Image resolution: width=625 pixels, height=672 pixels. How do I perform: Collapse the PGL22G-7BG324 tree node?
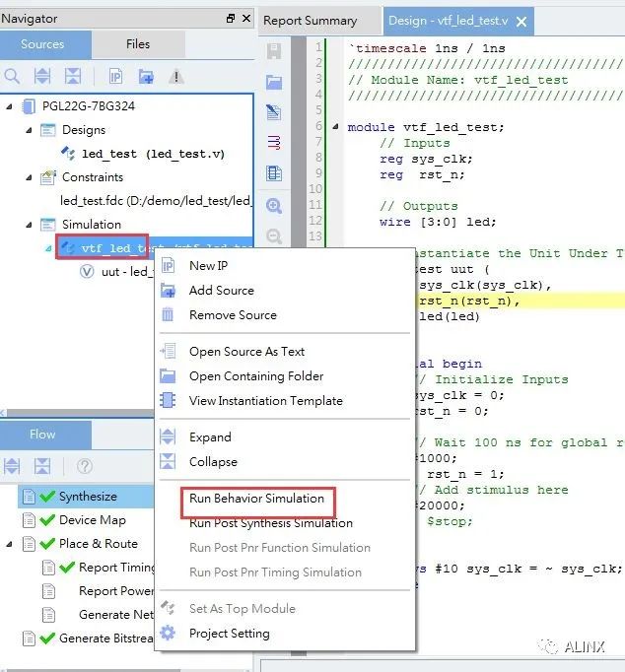click(9, 106)
